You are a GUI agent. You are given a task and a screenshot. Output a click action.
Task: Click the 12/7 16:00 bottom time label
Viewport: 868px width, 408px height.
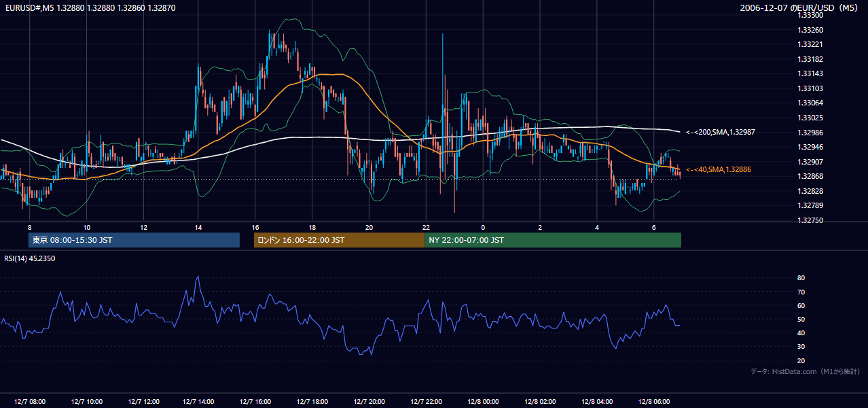click(x=255, y=401)
